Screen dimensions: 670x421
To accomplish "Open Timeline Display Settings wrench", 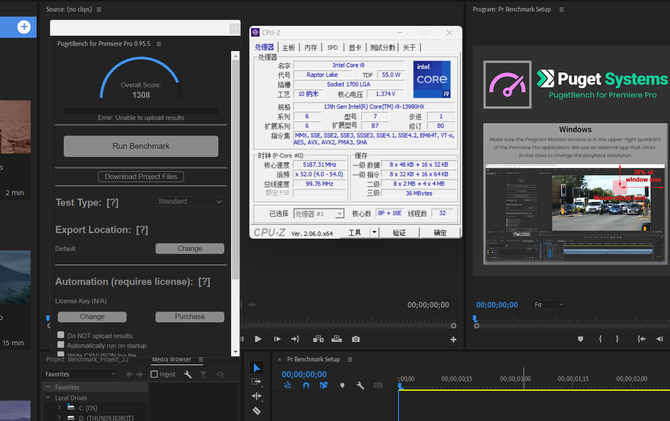I will (x=360, y=386).
